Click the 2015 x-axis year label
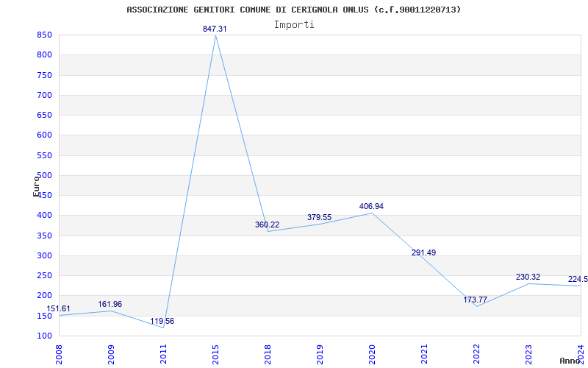Image resolution: width=588 pixels, height=368 pixels. click(x=215, y=354)
